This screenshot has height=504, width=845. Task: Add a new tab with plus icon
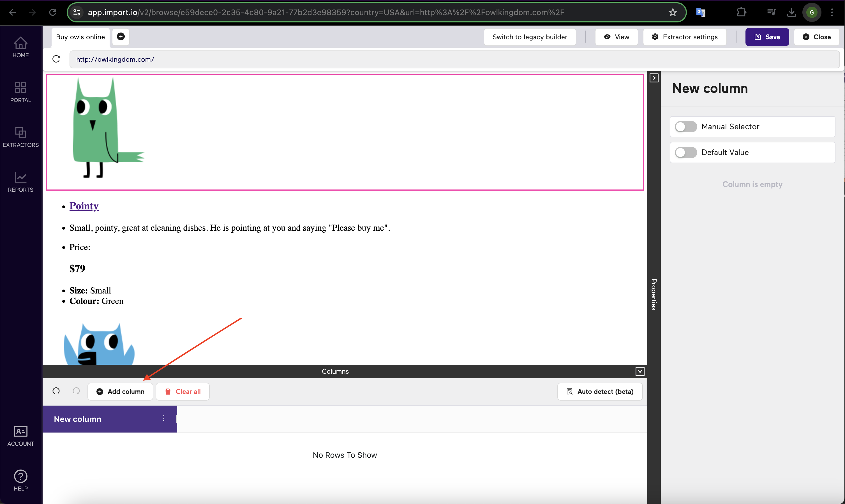[x=121, y=36]
